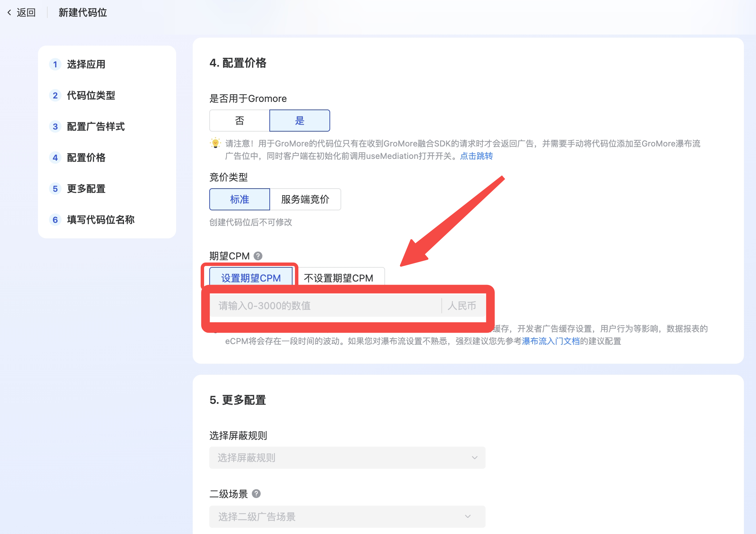Select 不设置期望CPM option
Image resolution: width=756 pixels, height=534 pixels.
click(x=338, y=278)
